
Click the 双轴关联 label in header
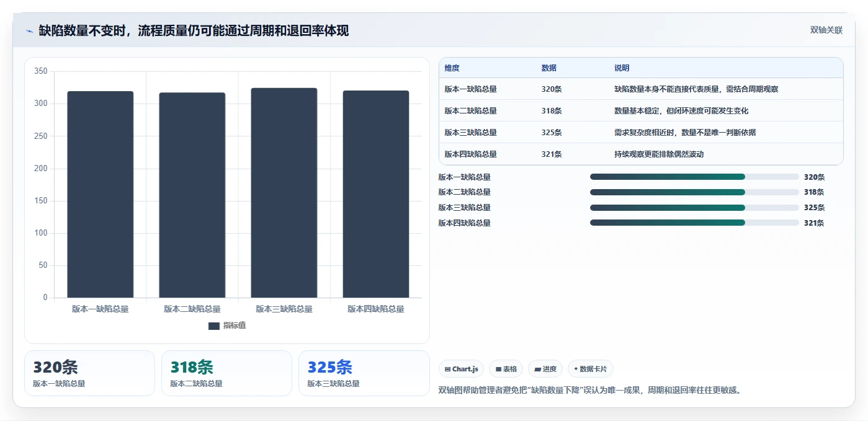(x=826, y=30)
